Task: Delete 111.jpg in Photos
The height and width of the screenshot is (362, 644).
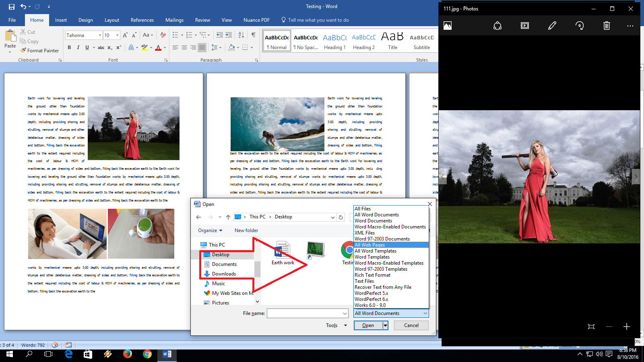Action: [606, 25]
